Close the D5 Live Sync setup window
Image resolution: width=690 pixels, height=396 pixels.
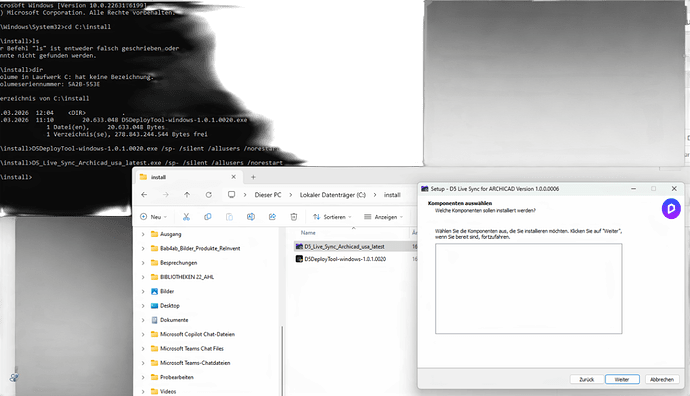click(x=674, y=188)
